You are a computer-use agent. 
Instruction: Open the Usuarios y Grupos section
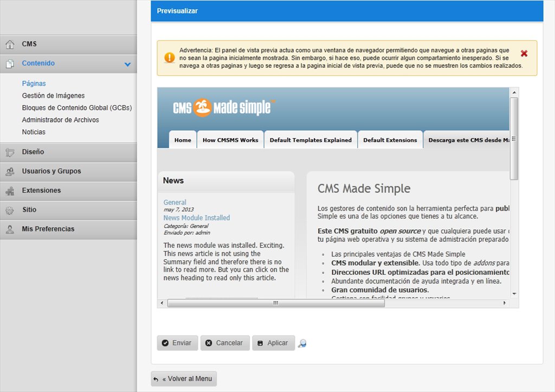tap(68, 171)
